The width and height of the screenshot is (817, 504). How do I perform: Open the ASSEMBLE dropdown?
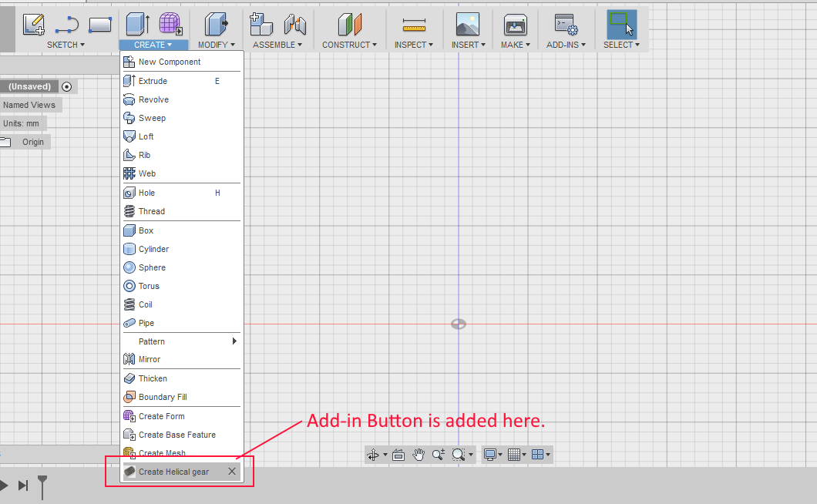tap(277, 45)
